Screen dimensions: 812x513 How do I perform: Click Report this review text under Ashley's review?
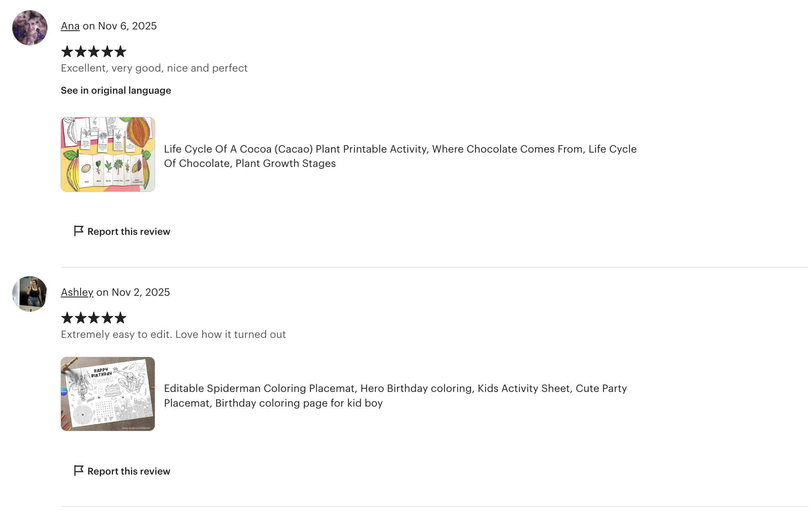[129, 471]
